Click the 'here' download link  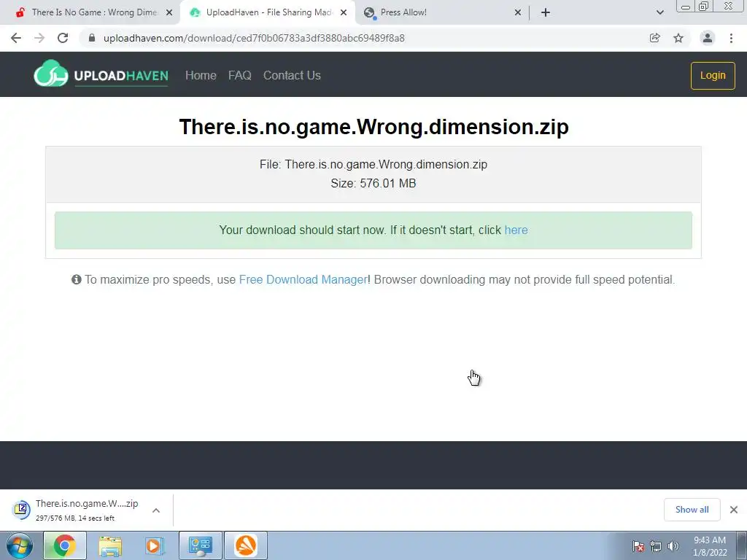click(516, 230)
